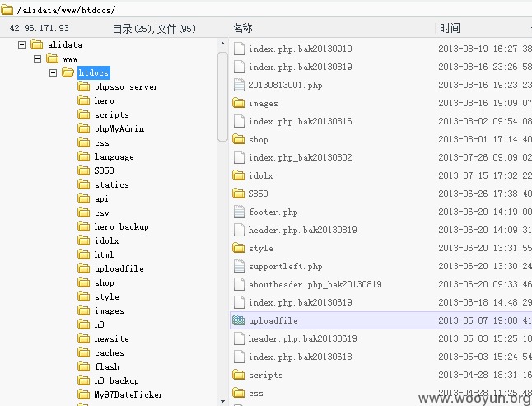This screenshot has width=532, height=406.
Task: Click tree scrollbar up arrow
Action: tap(222, 44)
